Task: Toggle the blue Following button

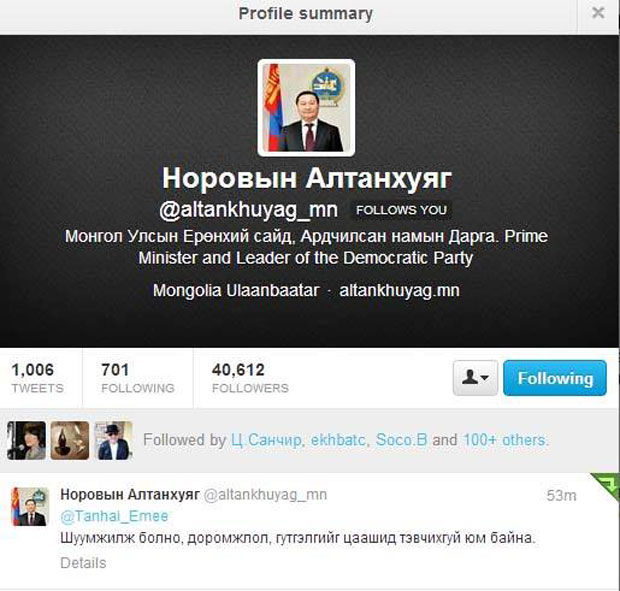Action: (555, 378)
